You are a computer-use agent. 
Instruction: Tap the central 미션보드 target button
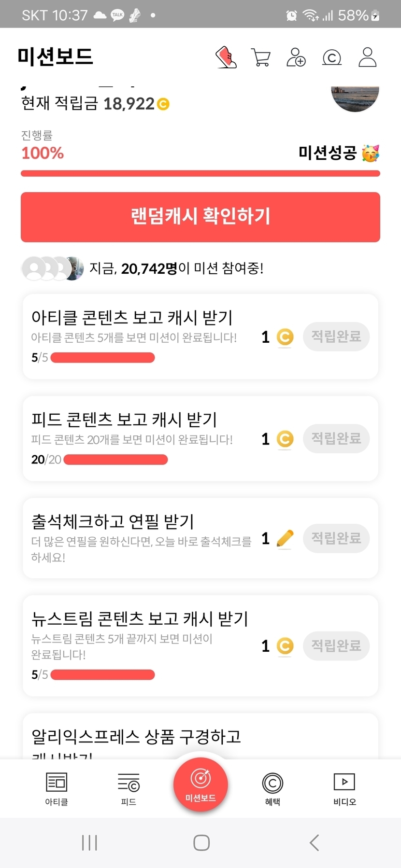200,785
